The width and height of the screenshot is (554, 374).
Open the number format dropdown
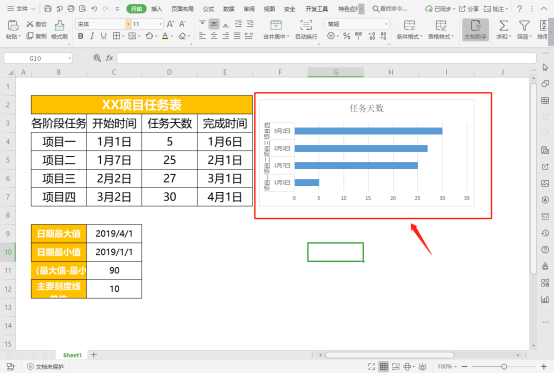pyautogui.click(x=386, y=24)
